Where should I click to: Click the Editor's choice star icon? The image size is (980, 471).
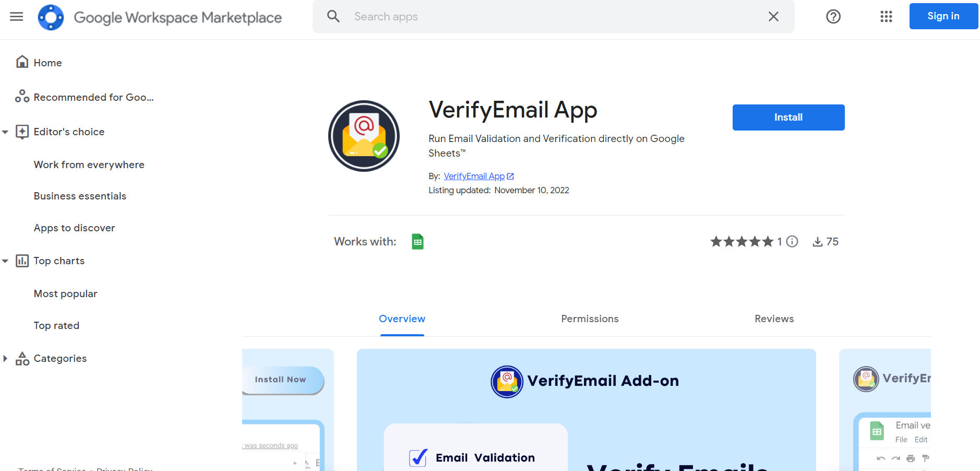click(22, 132)
